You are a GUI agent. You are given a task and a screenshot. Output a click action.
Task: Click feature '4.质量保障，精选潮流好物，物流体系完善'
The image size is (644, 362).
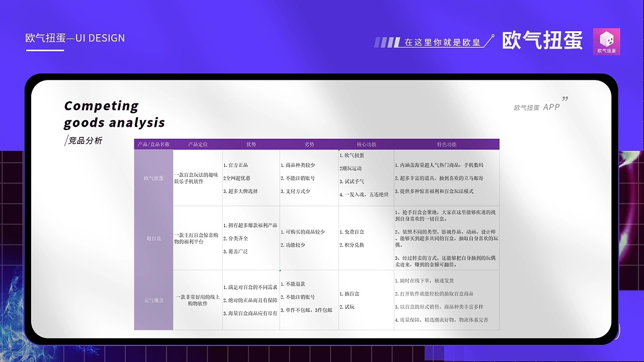442,320
